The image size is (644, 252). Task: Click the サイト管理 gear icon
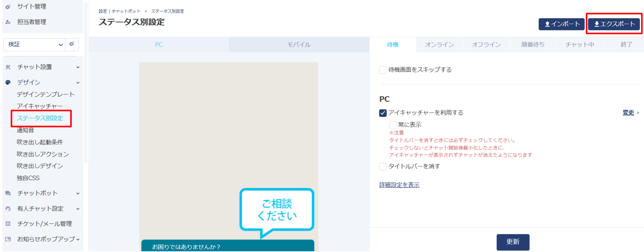coord(8,7)
